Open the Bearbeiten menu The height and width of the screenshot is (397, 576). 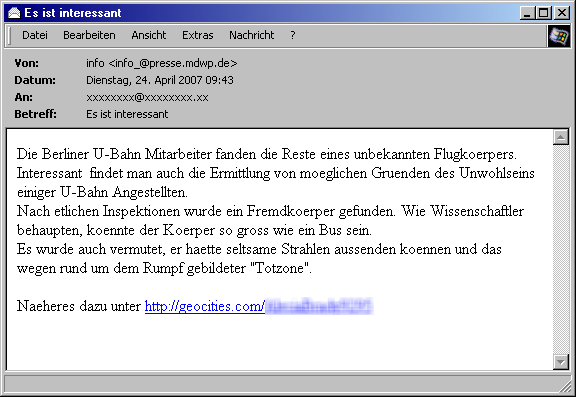[89, 35]
